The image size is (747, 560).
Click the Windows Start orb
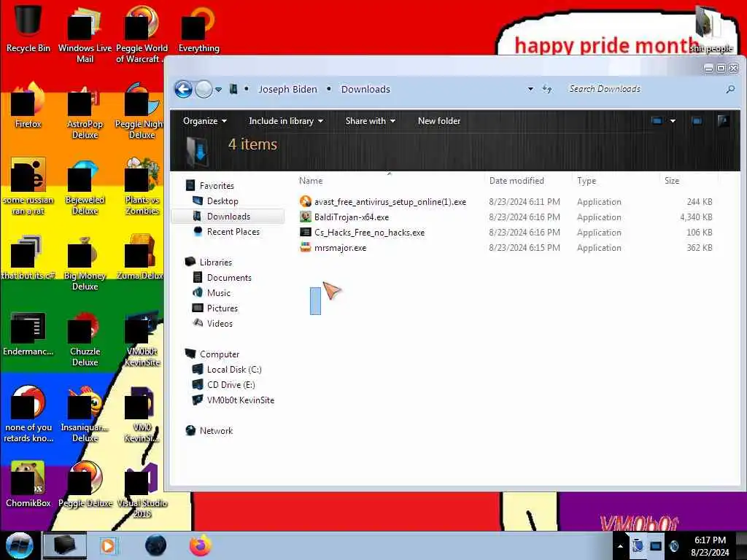[20, 545]
